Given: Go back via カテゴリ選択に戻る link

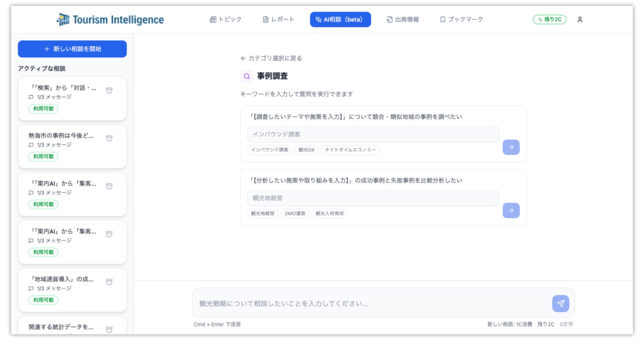Looking at the screenshot, I should pyautogui.click(x=271, y=58).
